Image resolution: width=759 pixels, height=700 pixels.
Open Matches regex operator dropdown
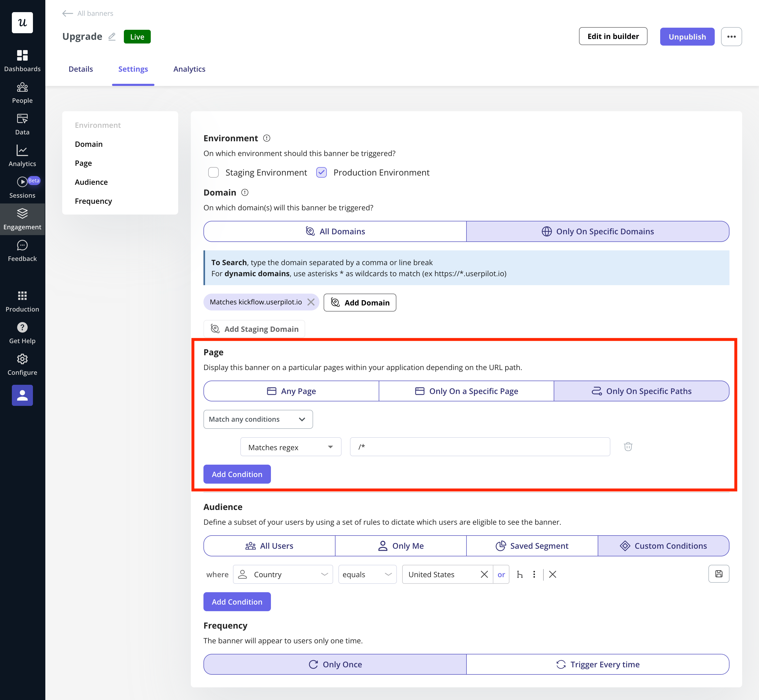pyautogui.click(x=290, y=447)
